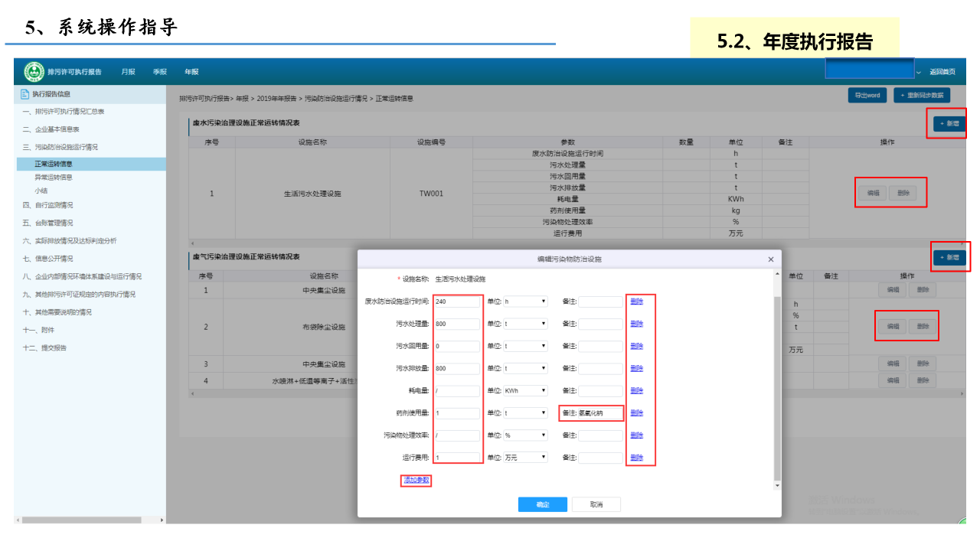Click the 导出word button

click(867, 96)
